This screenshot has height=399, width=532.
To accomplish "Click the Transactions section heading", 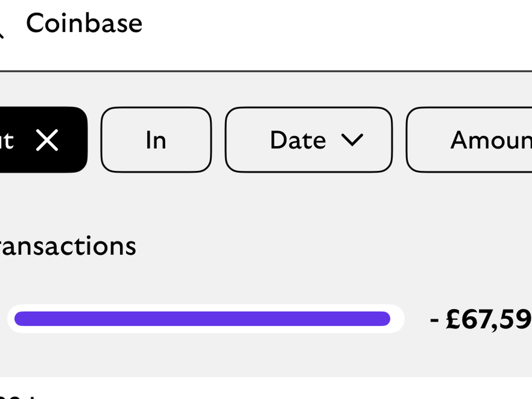I will pos(66,246).
